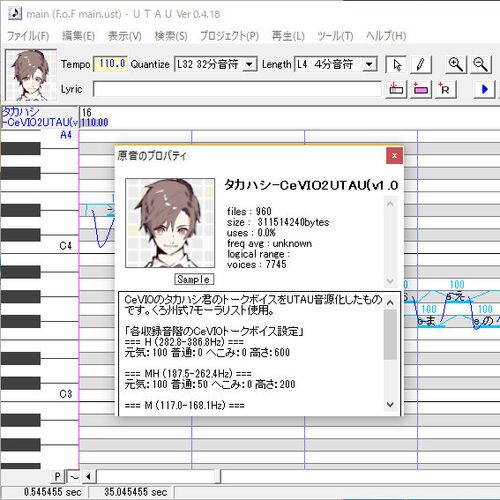The height and width of the screenshot is (500, 500).
Task: Open the 編集(E) menu
Action: coord(78,36)
